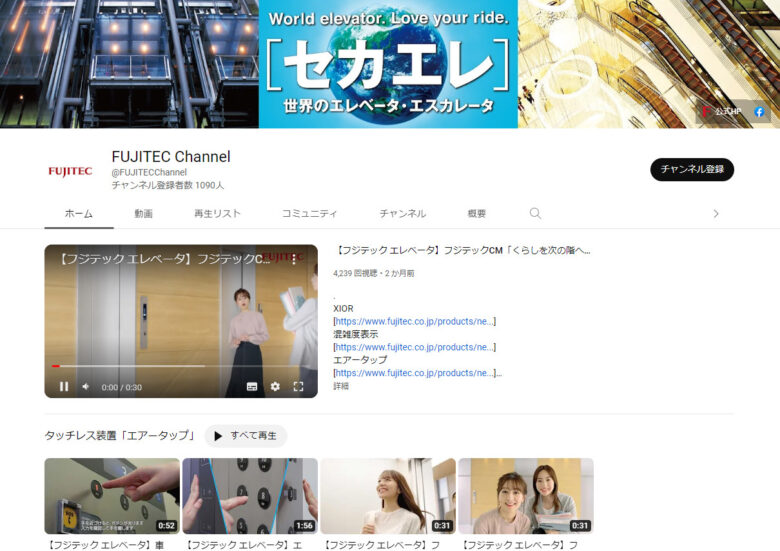Open the XIOR product URL link
Viewport: 780px width, 551px height.
pos(414,321)
